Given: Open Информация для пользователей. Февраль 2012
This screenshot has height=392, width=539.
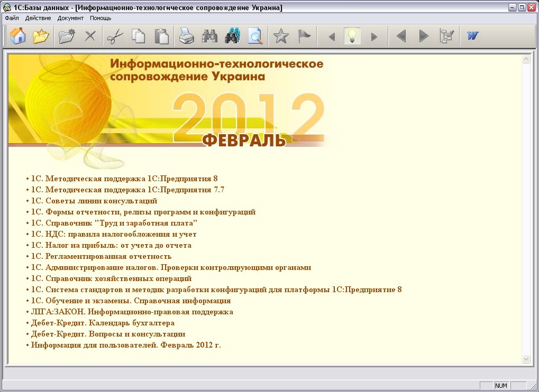Looking at the screenshot, I should [x=126, y=345].
